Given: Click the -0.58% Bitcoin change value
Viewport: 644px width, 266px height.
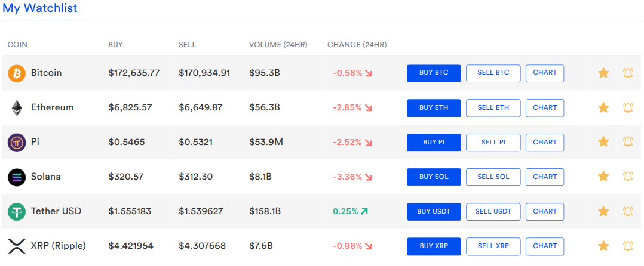Looking at the screenshot, I should pos(348,73).
